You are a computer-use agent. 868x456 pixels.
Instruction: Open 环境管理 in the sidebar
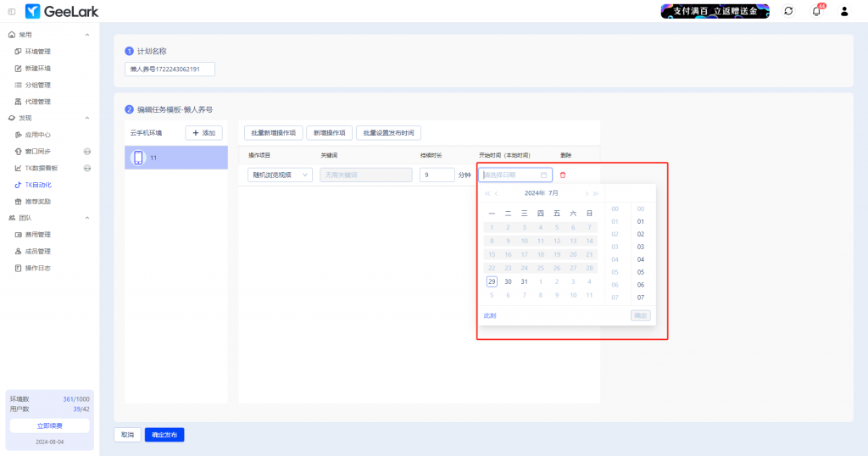pos(38,52)
